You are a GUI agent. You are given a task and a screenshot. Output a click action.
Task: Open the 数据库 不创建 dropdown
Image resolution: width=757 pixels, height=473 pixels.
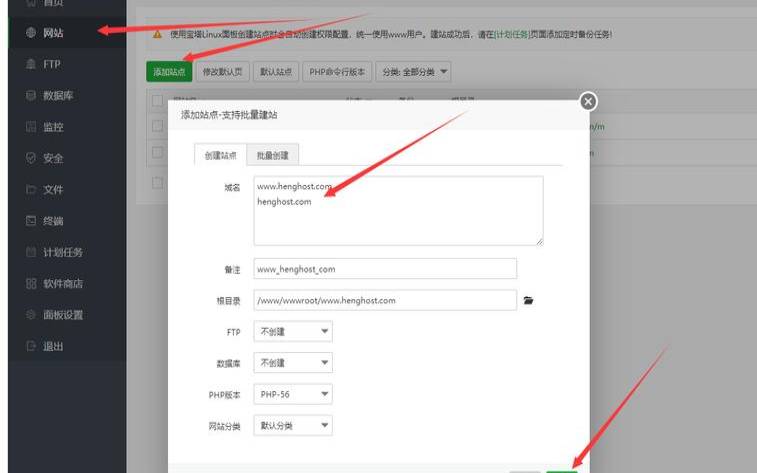[293, 363]
